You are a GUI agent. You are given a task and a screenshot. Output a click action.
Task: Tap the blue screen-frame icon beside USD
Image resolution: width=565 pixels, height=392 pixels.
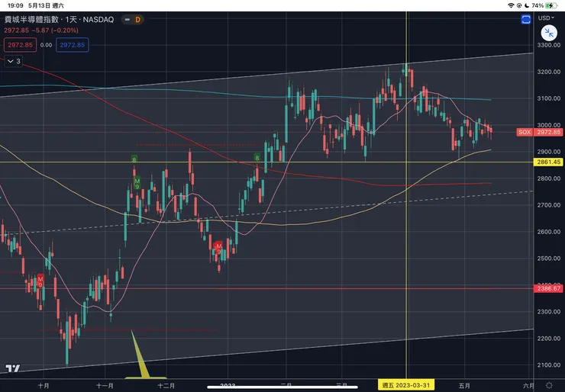pyautogui.click(x=526, y=19)
